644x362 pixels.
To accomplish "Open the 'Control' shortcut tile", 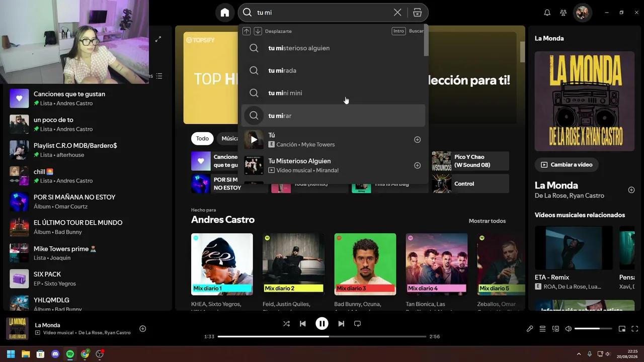I will (x=470, y=184).
